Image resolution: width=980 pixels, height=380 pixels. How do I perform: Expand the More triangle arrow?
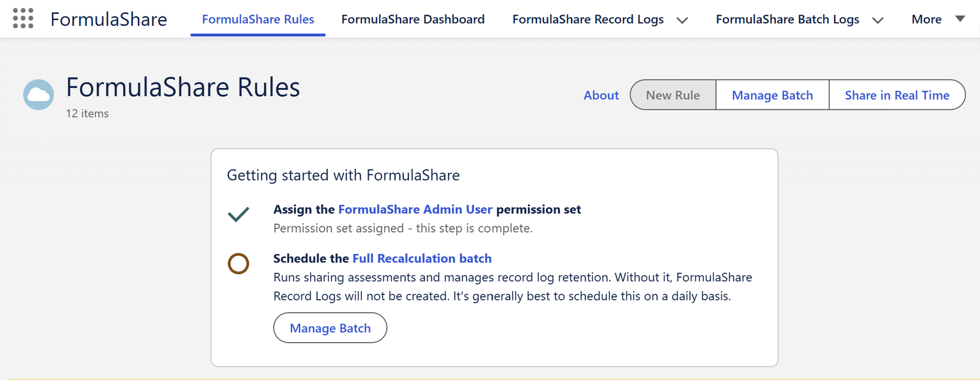tap(960, 19)
